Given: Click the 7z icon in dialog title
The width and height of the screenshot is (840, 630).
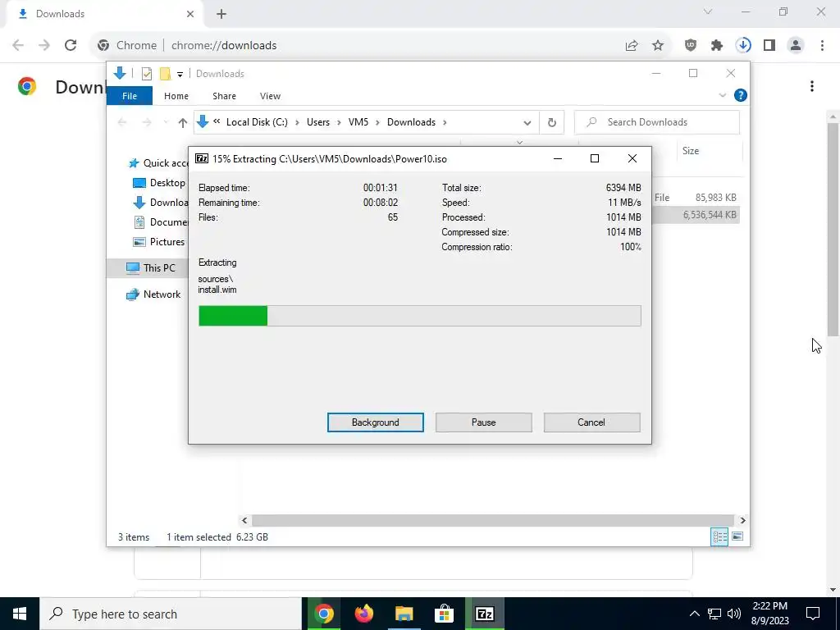Looking at the screenshot, I should (x=202, y=158).
